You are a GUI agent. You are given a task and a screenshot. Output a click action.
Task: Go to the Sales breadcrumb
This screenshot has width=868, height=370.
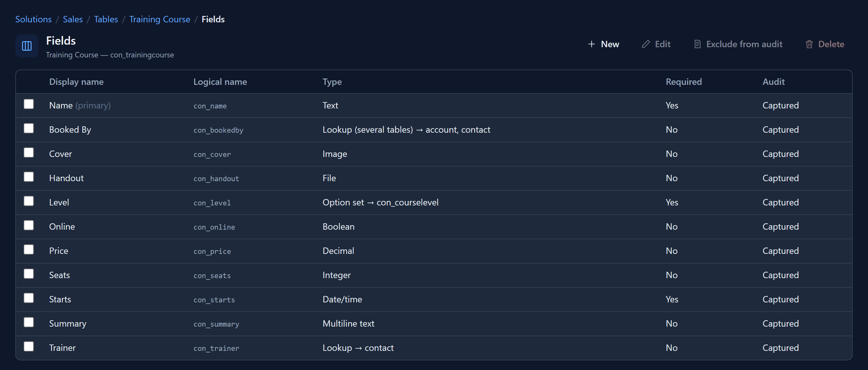(x=73, y=19)
